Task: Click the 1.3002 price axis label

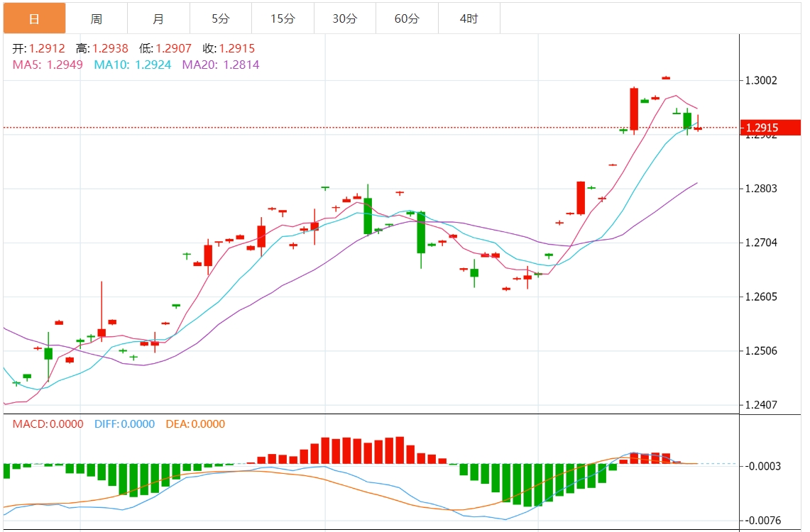Action: point(761,80)
